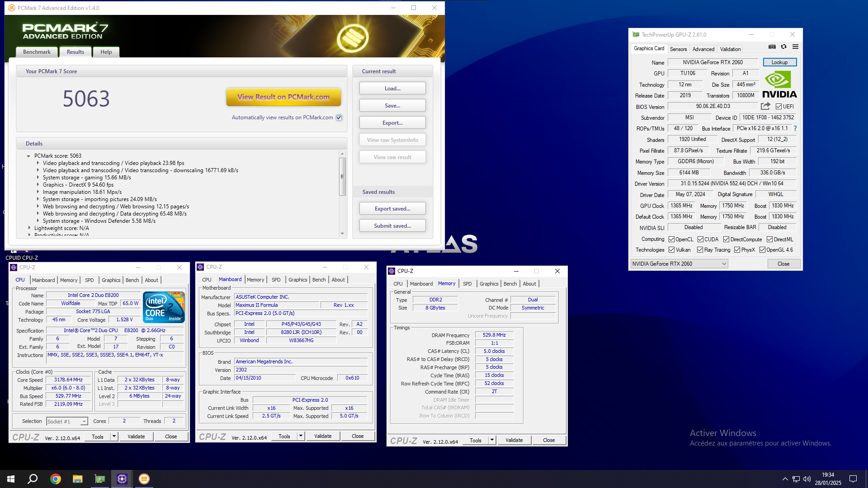
Task: Collapse the PCMark score: 5063 tree node
Action: pyautogui.click(x=28, y=156)
